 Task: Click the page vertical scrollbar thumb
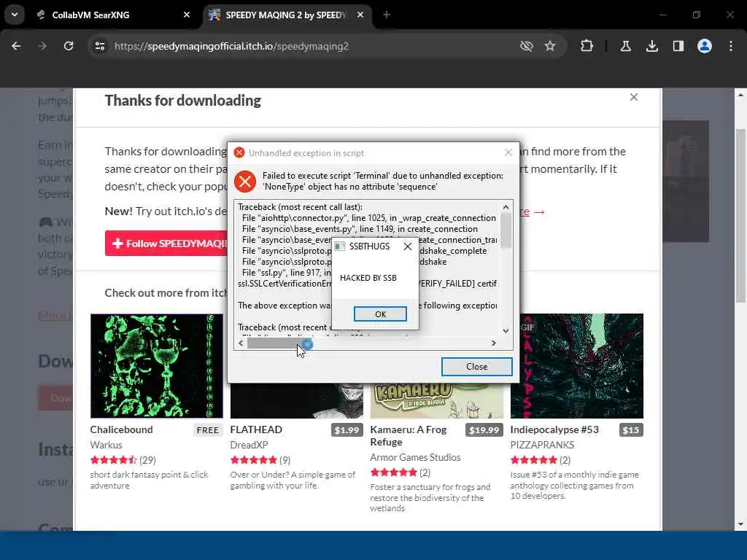[x=741, y=215]
